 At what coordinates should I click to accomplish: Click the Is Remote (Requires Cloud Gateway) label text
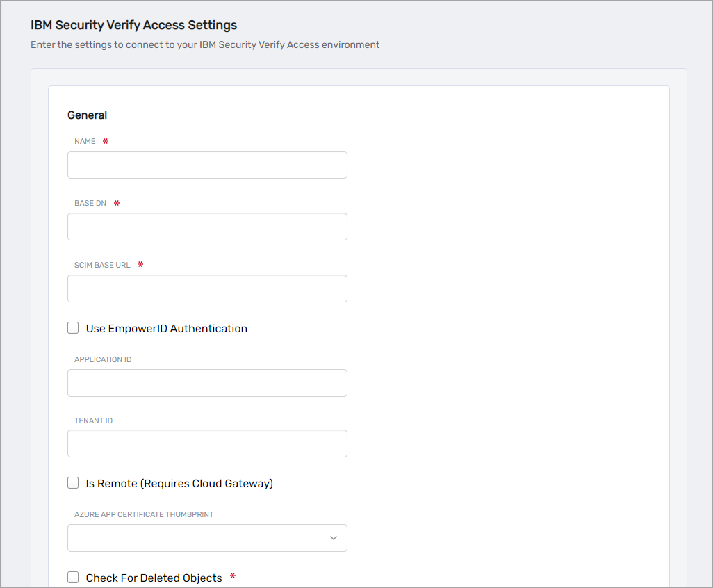pos(179,484)
